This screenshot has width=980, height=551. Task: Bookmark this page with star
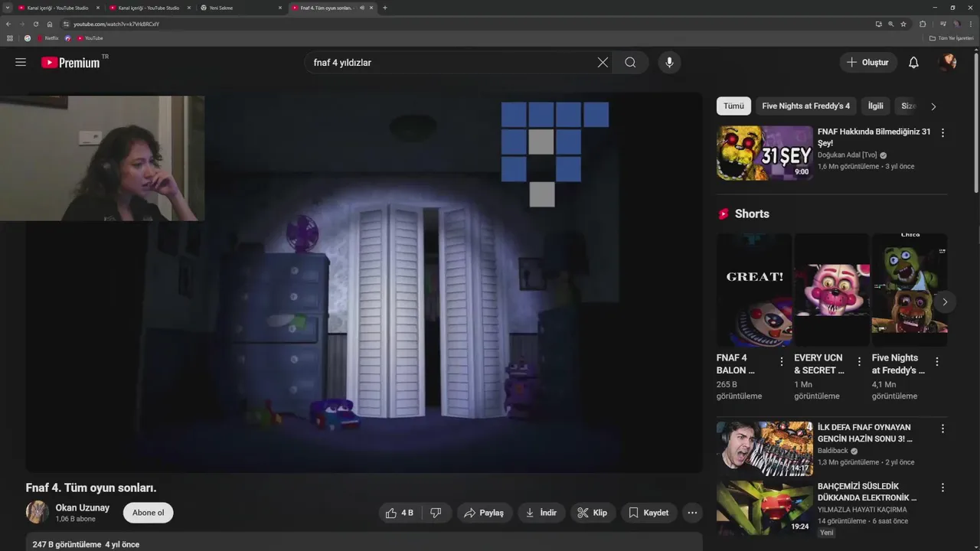click(903, 24)
